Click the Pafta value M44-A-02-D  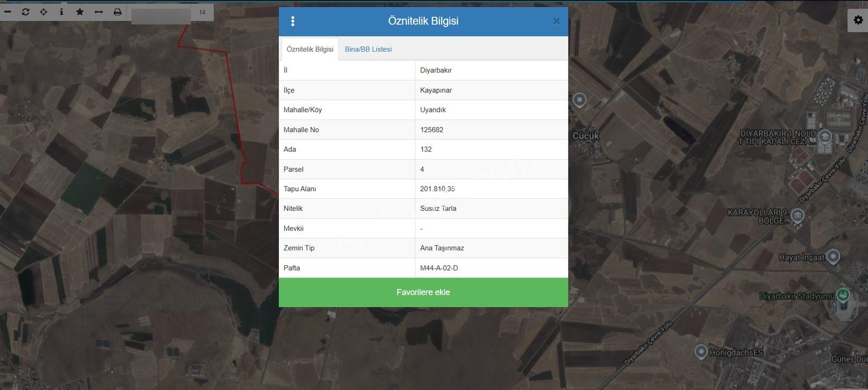pyautogui.click(x=439, y=268)
